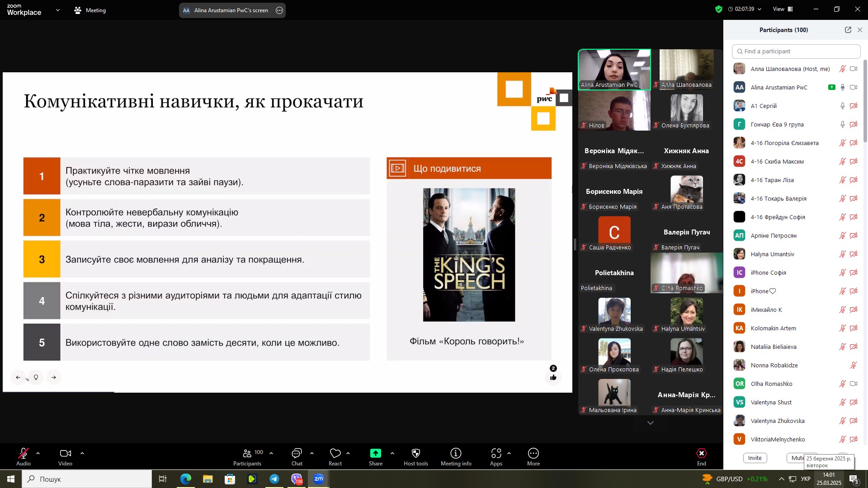868x488 pixels.
Task: Click the Invite button
Action: [x=755, y=458]
